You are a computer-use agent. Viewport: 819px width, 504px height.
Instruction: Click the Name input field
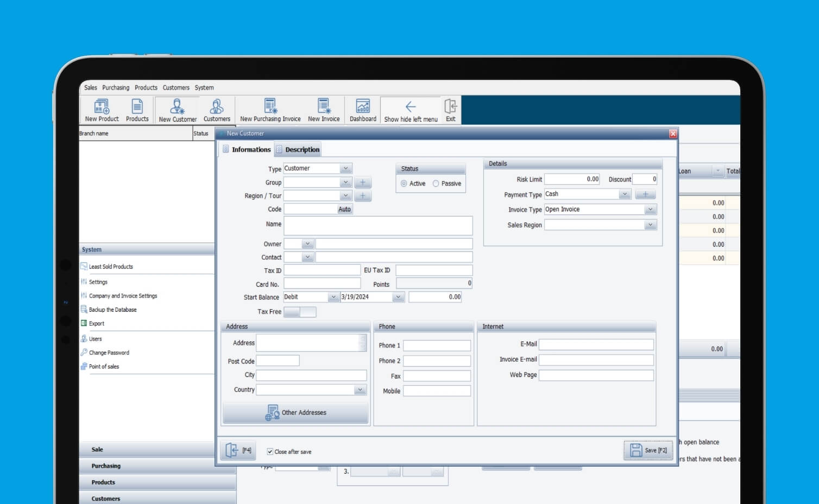coord(378,225)
